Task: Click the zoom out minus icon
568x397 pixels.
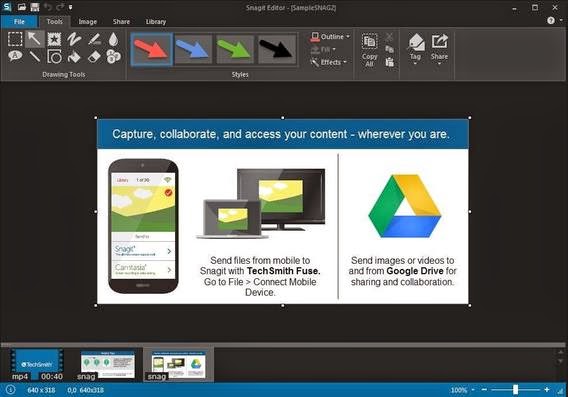Action: click(484, 390)
